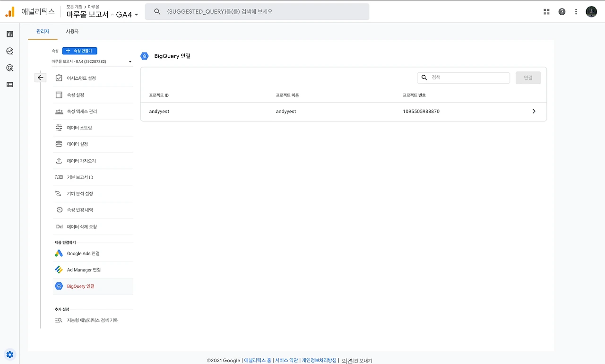Open the Google apps grid icon
The width and height of the screenshot is (605, 364).
click(547, 12)
